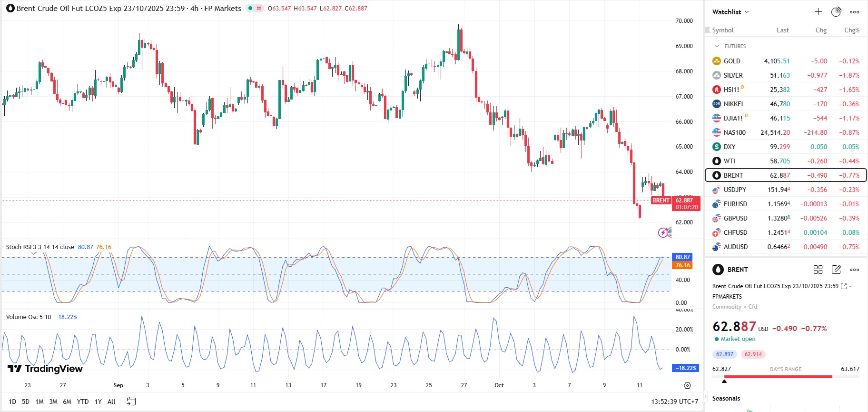This screenshot has width=868, height=412.
Task: Select the 1D time range
Action: pyautogui.click(x=12, y=402)
